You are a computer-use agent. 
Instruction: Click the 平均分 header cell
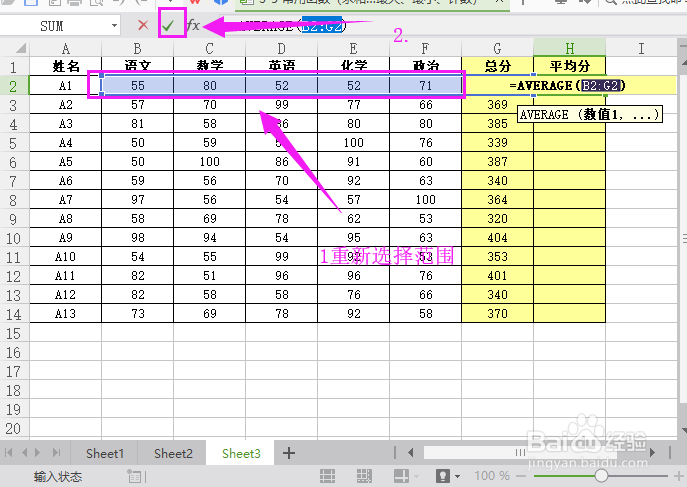tap(570, 66)
